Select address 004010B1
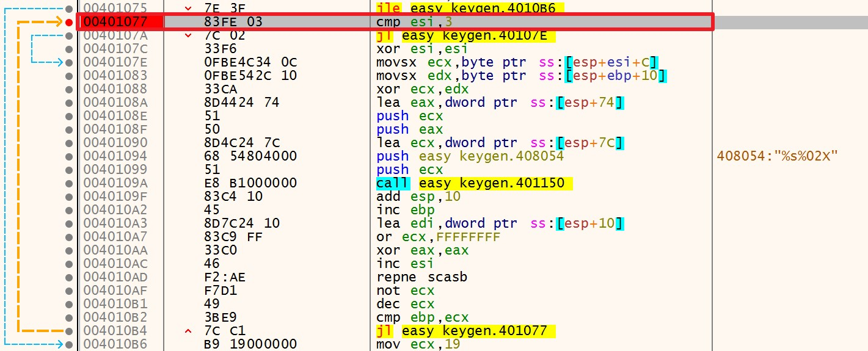 pyautogui.click(x=115, y=304)
